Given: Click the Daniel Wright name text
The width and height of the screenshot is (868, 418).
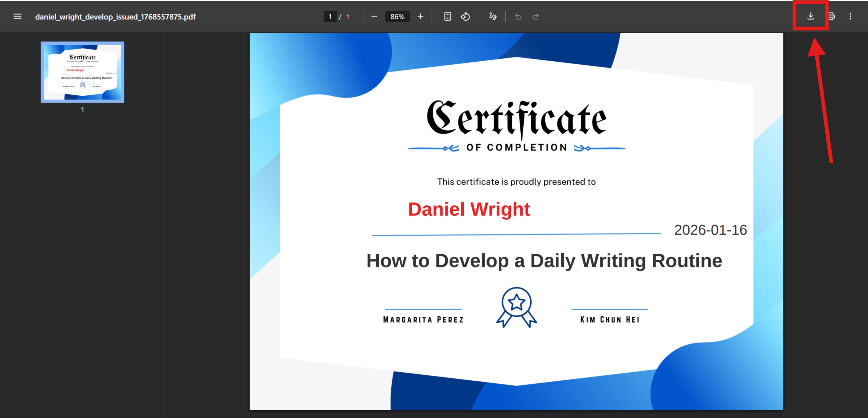Looking at the screenshot, I should tap(469, 209).
